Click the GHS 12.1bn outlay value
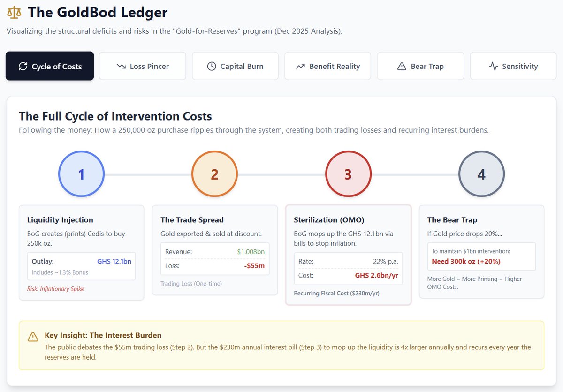Viewport: 563px width, 392px height. coord(114,262)
